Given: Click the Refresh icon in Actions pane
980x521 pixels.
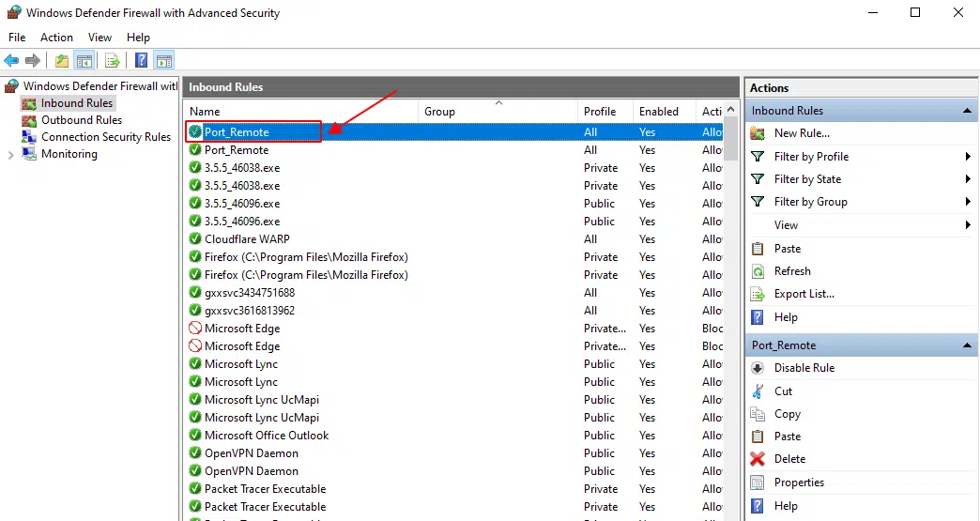Looking at the screenshot, I should point(758,271).
